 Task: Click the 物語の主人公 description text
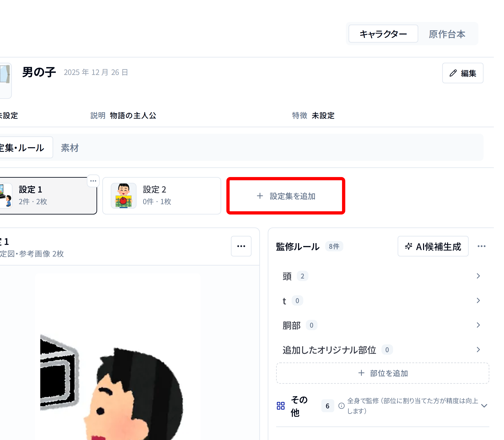[x=133, y=115]
